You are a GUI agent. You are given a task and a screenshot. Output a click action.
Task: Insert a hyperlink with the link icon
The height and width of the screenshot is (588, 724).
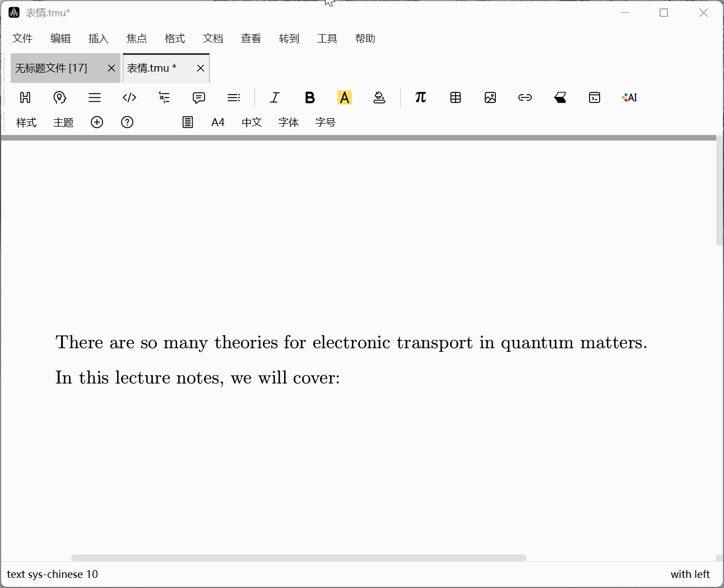(525, 97)
